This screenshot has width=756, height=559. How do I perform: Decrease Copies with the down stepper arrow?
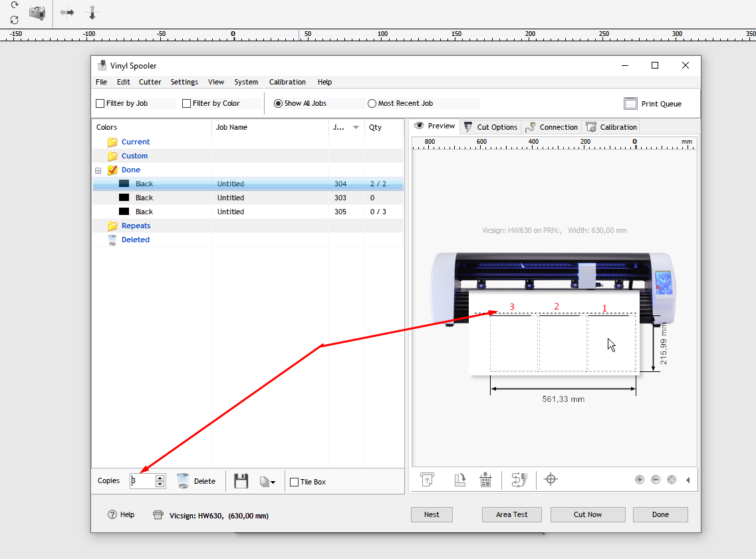click(160, 484)
